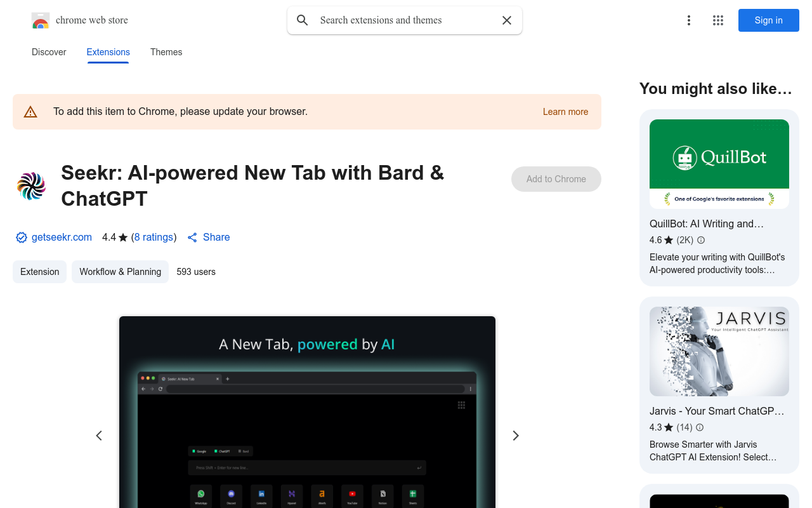Viewport: 812px width, 508px height.
Task: Click the update browser warning message text
Action: [x=181, y=112]
